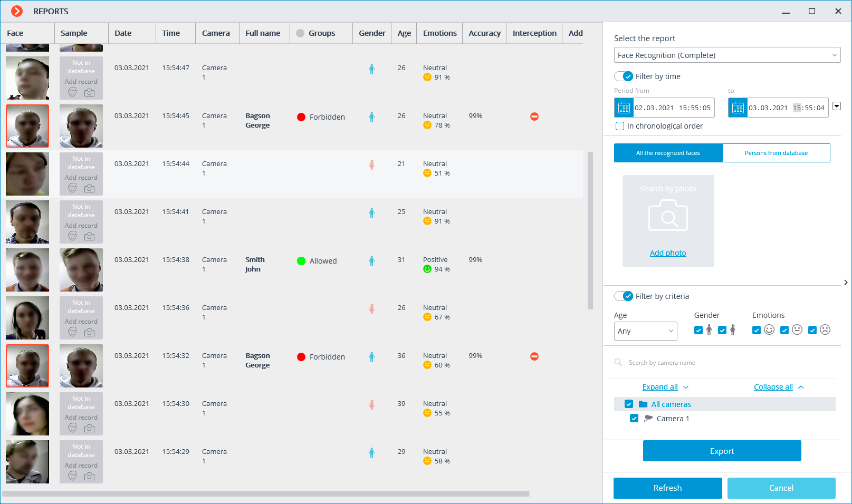The height and width of the screenshot is (504, 852).
Task: Click the camera icon in 15:54:30 sample cell
Action: tap(90, 428)
